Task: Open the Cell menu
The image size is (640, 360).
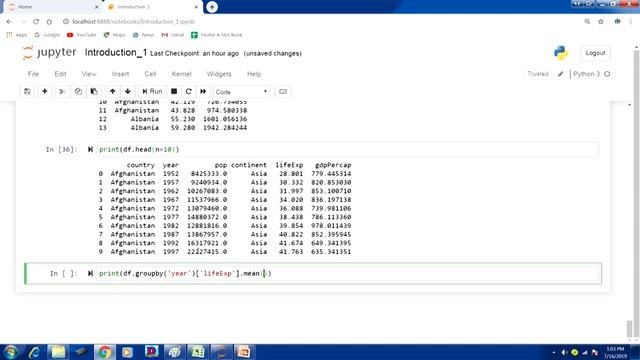Action: 150,74
